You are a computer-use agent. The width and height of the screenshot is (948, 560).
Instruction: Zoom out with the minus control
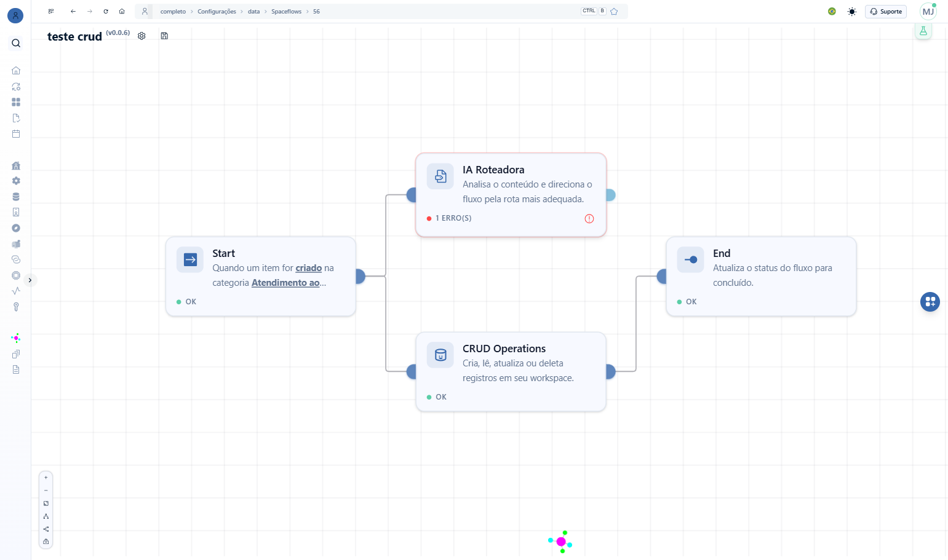pyautogui.click(x=46, y=491)
